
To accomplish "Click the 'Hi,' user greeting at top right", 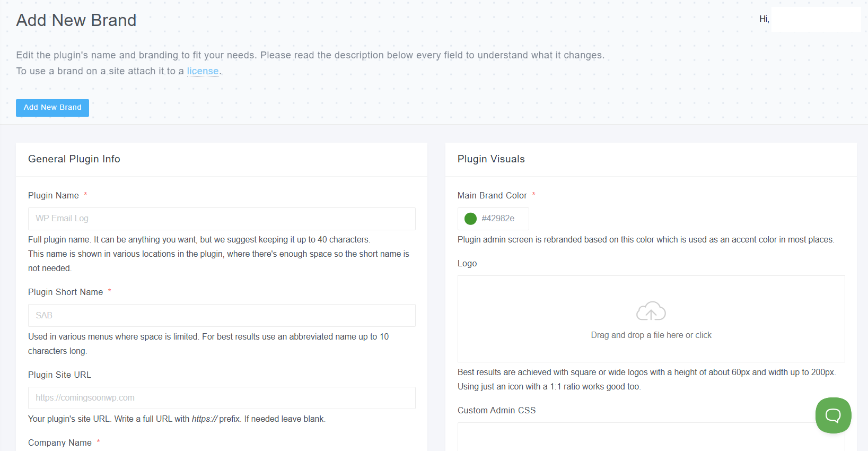I will 764,19.
